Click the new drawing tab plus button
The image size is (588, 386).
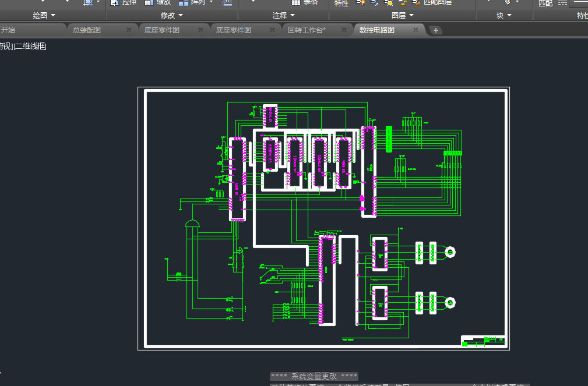click(x=436, y=30)
